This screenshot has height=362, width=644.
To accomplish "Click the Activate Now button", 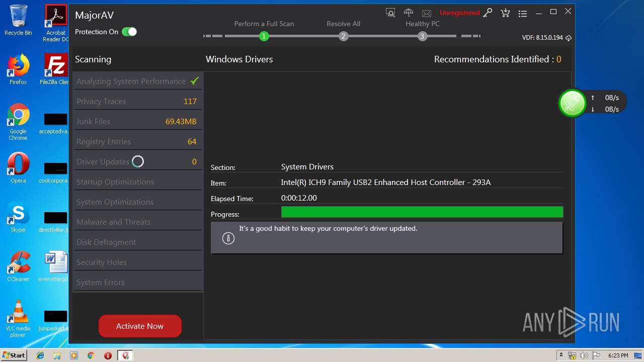I will [140, 326].
